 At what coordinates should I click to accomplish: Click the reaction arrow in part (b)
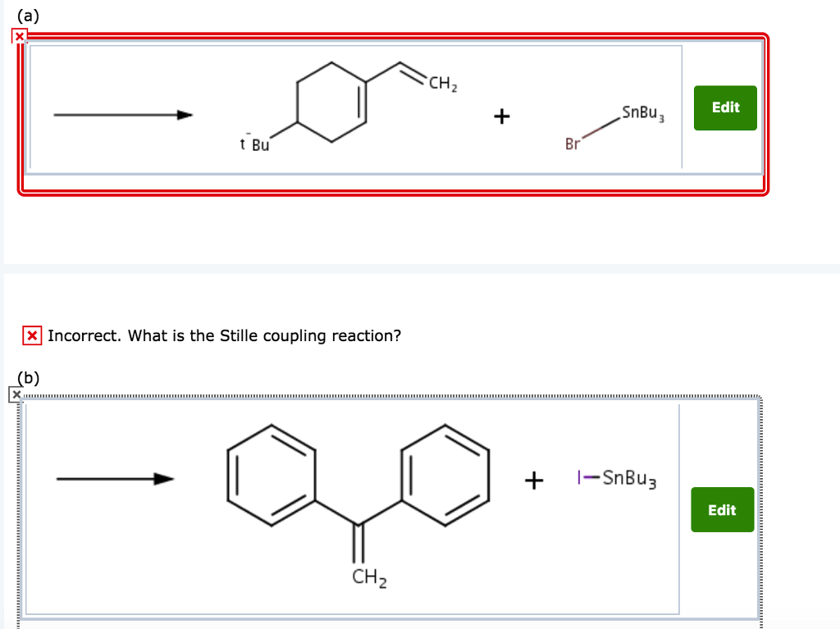tap(115, 478)
